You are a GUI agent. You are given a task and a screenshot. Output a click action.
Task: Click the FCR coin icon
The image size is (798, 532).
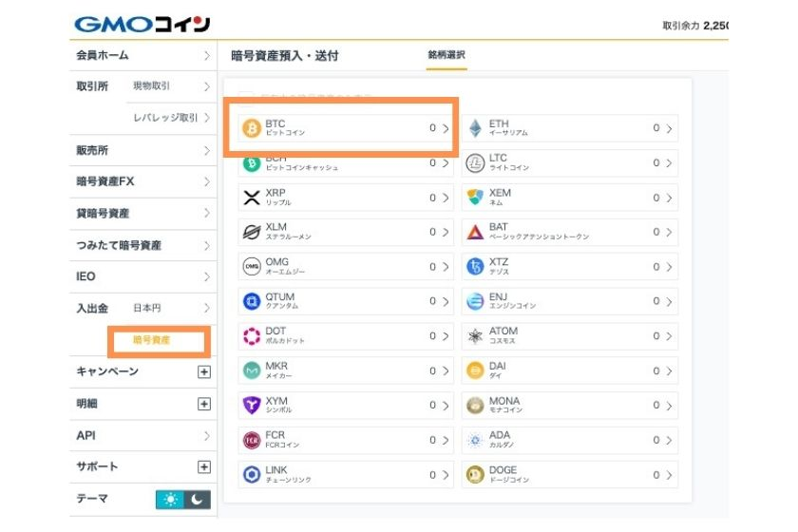[x=252, y=440]
